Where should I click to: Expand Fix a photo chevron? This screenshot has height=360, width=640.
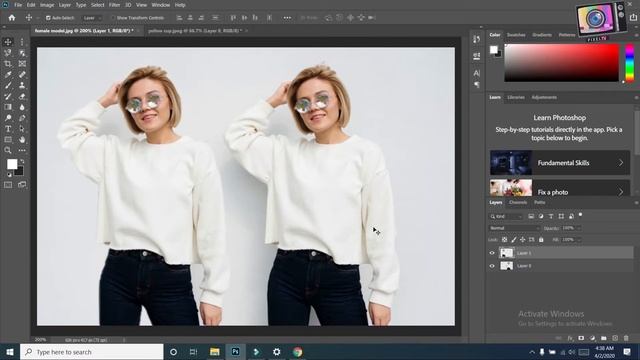coord(621,192)
